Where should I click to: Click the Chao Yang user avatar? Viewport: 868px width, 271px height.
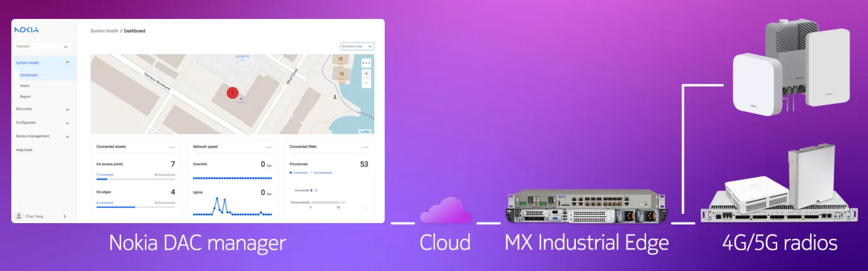tap(19, 216)
